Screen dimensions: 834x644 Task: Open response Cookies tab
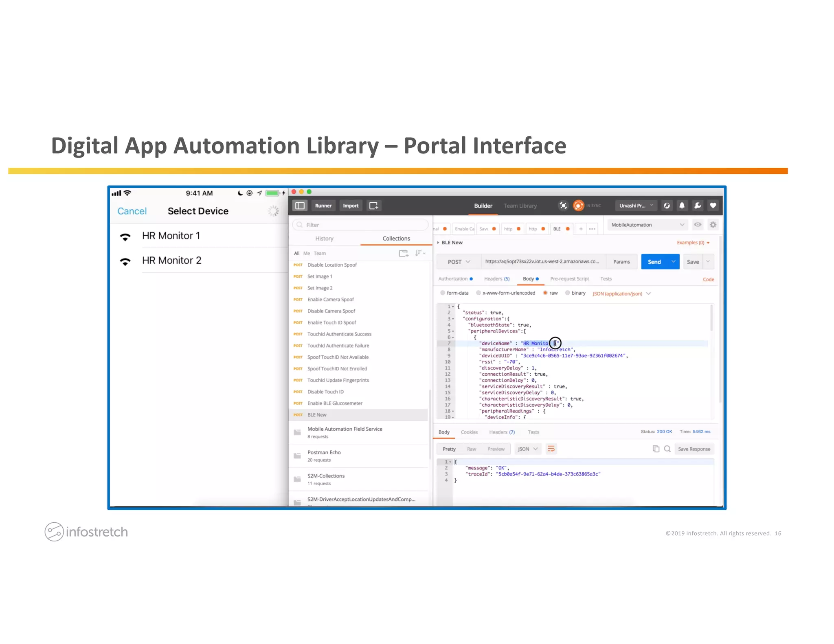[469, 432]
